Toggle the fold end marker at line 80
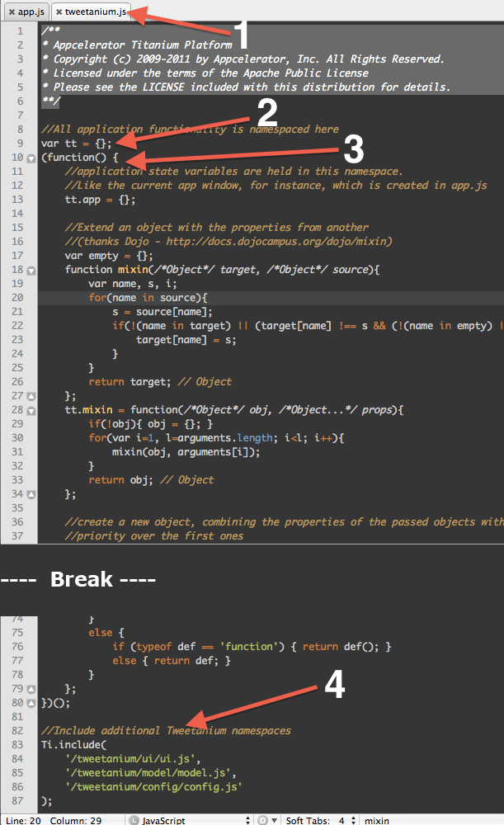 point(31,704)
